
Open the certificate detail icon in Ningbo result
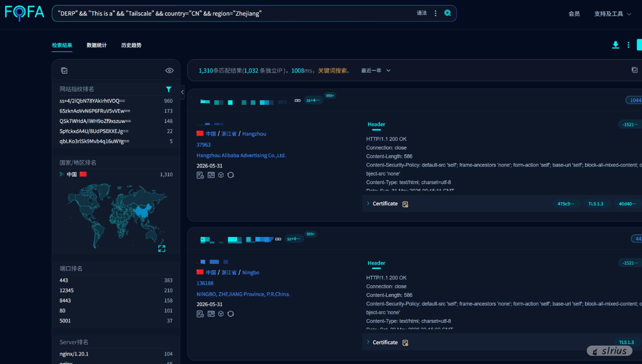coord(405,343)
